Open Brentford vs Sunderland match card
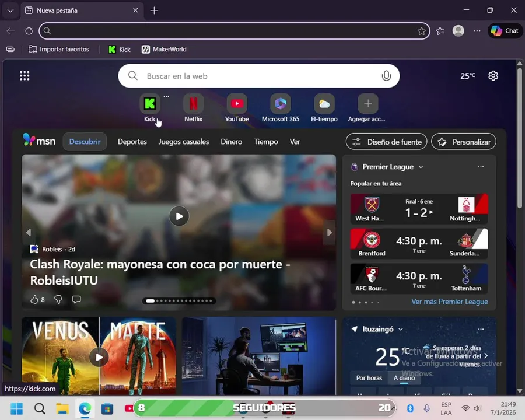This screenshot has width=525, height=420. 419,244
